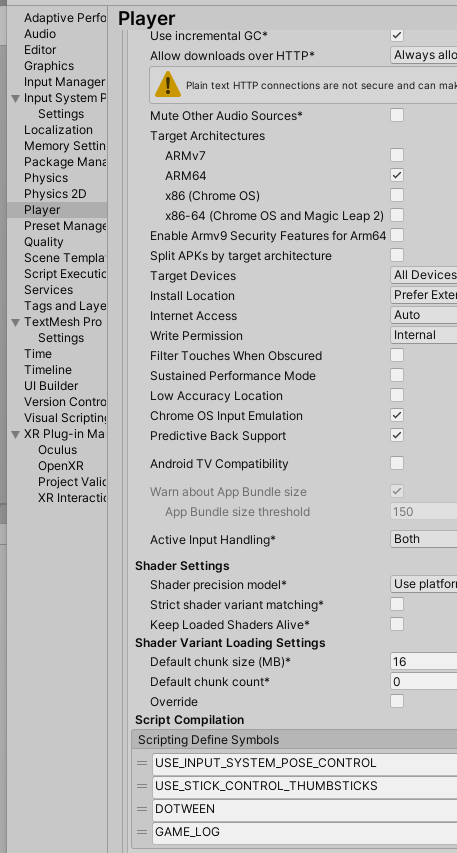Enable x86 (Chrome OS) architecture

pyautogui.click(x=397, y=195)
